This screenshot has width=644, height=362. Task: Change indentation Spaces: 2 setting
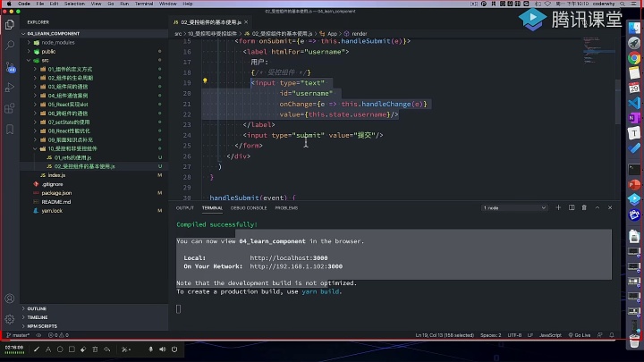[491, 335]
